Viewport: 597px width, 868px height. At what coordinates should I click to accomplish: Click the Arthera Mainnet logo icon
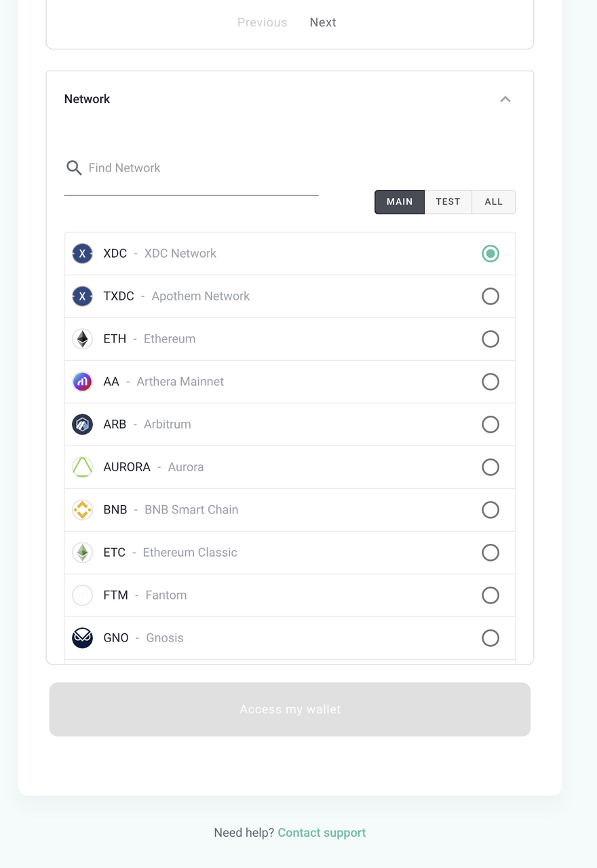pos(82,382)
